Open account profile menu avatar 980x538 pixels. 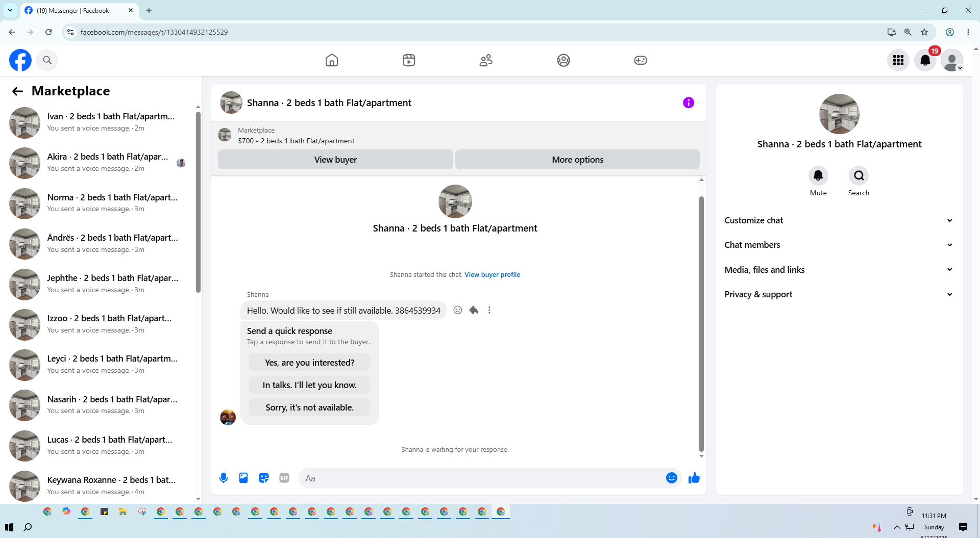click(952, 60)
